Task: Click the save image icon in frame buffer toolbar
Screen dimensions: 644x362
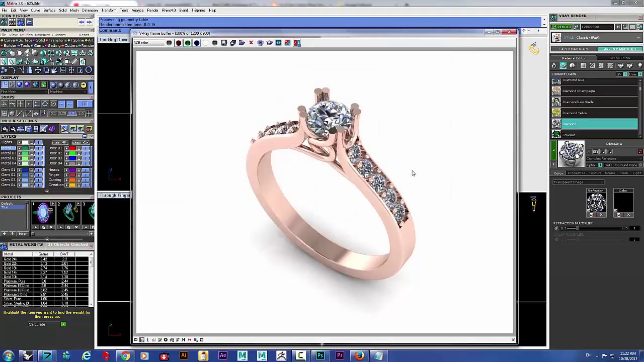Action: tap(224, 43)
